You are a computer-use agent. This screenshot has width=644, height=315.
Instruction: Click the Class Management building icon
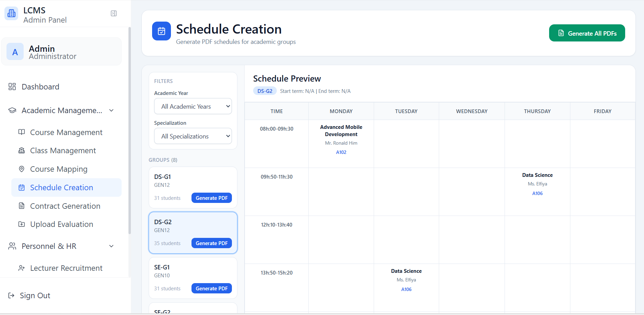click(x=22, y=150)
